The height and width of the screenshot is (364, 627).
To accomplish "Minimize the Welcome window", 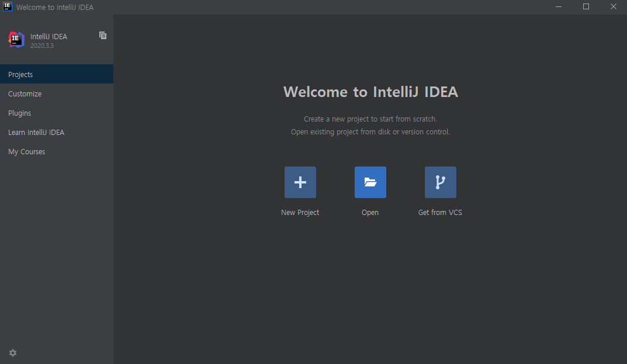I will click(x=559, y=7).
